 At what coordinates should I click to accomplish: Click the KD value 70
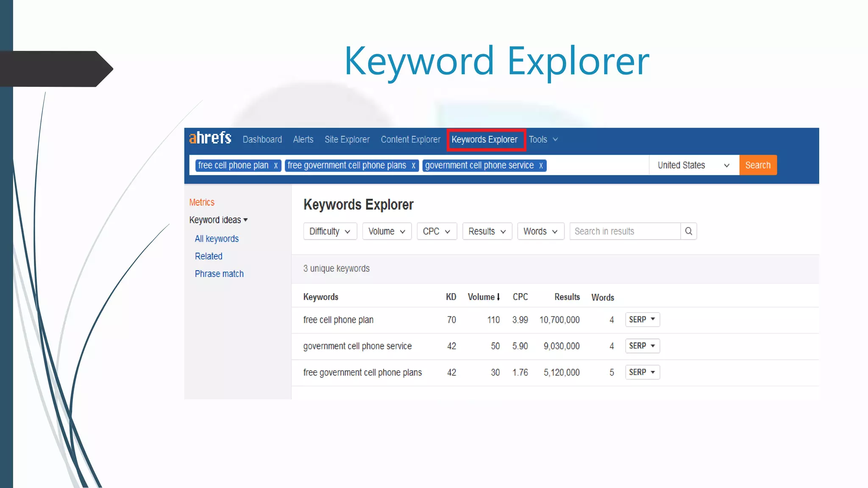[451, 320]
